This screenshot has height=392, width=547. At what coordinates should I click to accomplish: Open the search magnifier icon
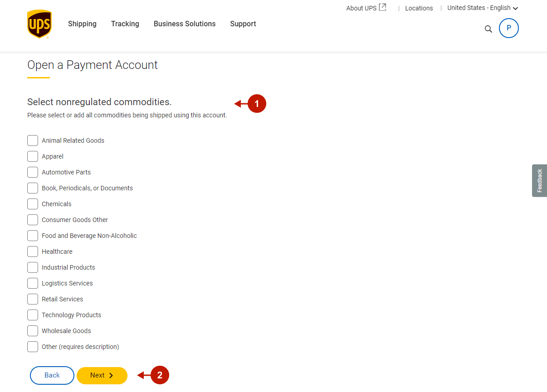click(488, 29)
